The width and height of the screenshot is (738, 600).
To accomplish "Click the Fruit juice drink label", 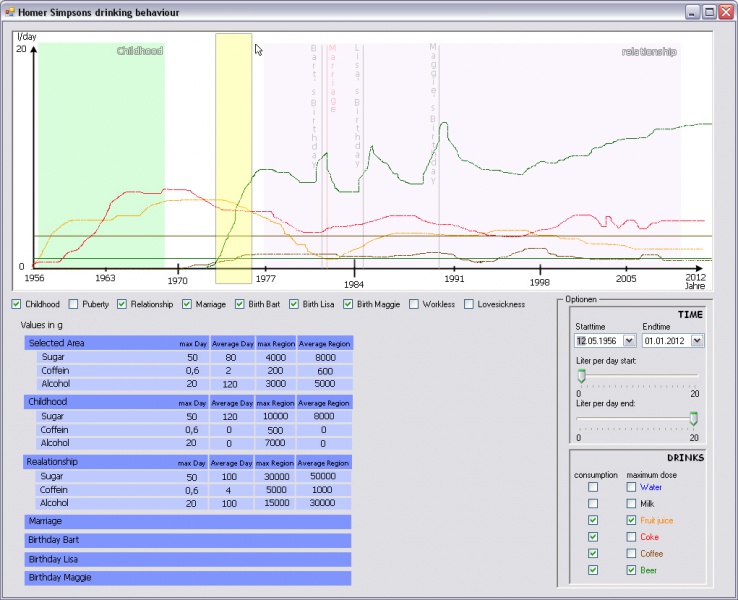I will (657, 520).
